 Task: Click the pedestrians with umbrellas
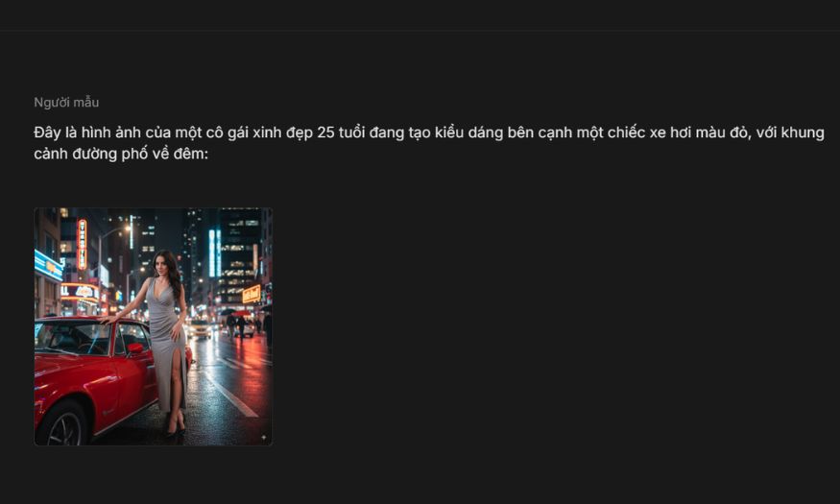click(237, 323)
